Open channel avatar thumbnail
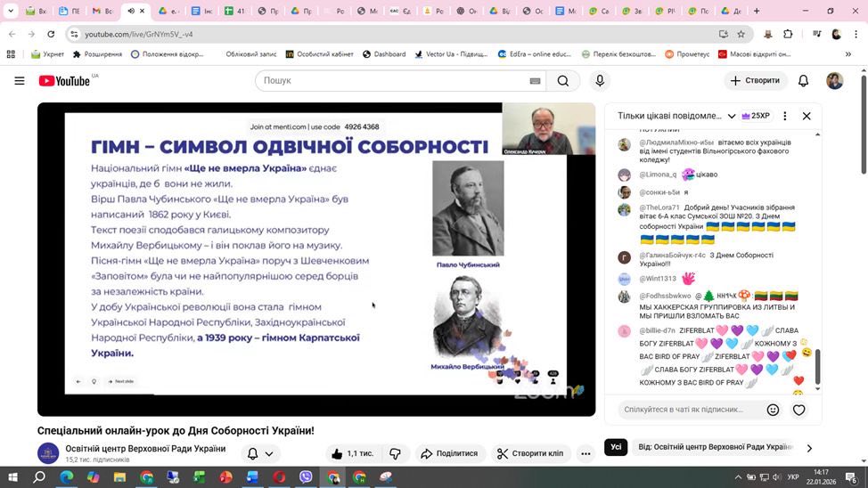The image size is (868, 488). click(48, 453)
